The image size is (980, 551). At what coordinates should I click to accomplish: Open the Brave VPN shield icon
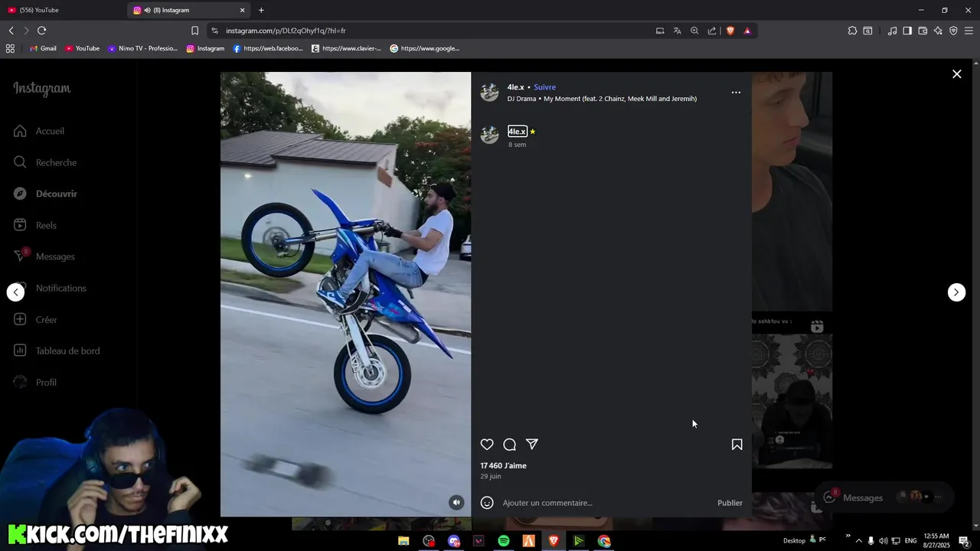click(953, 31)
